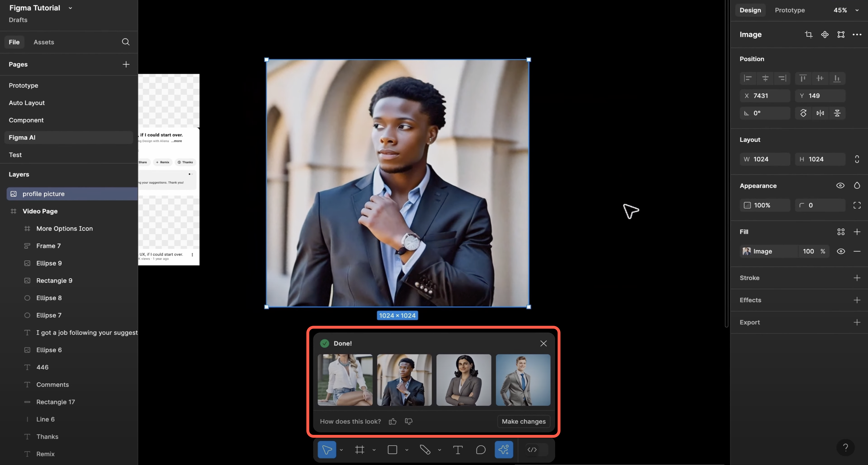Viewport: 868px width, 465px height.
Task: Open search in the left panel
Action: (x=125, y=42)
